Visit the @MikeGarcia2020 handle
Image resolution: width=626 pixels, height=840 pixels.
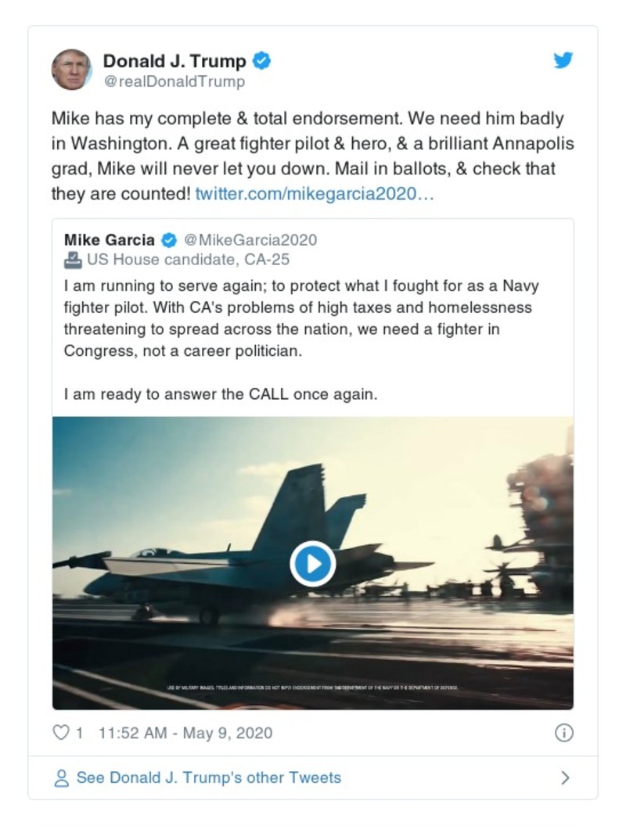pyautogui.click(x=250, y=240)
